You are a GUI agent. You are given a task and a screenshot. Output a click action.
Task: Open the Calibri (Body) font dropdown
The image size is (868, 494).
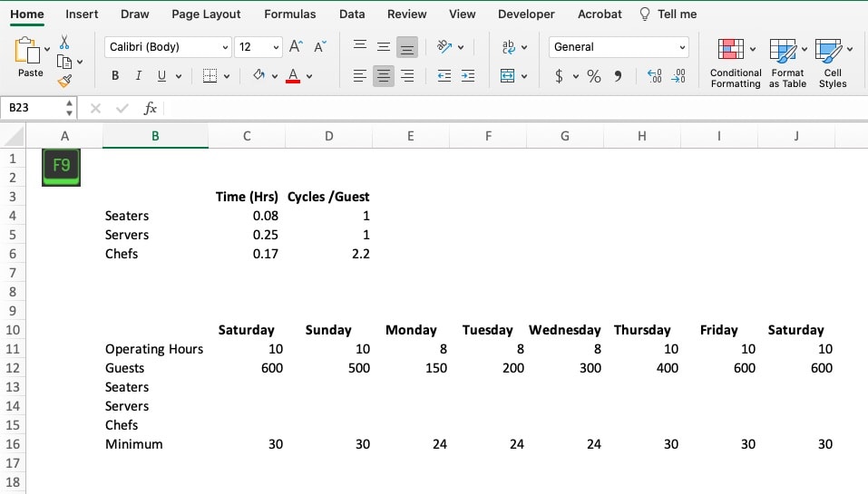click(168, 47)
